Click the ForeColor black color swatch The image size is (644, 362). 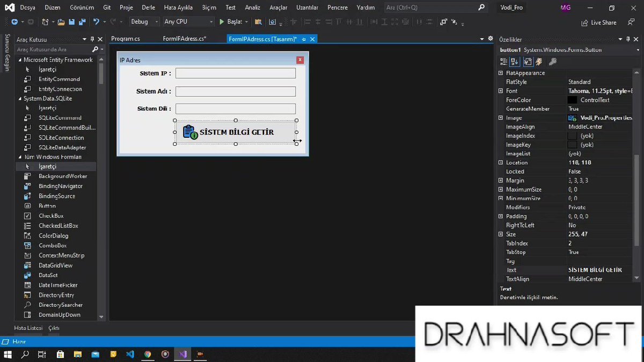pyautogui.click(x=572, y=100)
